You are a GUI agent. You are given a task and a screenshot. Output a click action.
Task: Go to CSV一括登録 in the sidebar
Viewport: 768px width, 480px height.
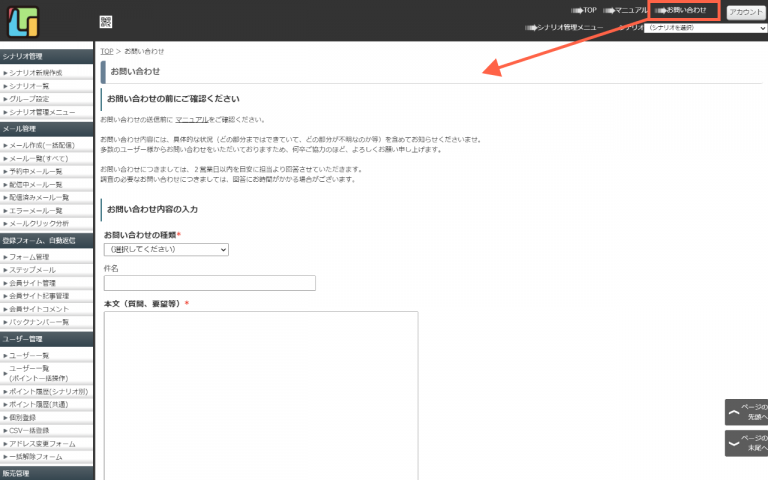click(36, 431)
